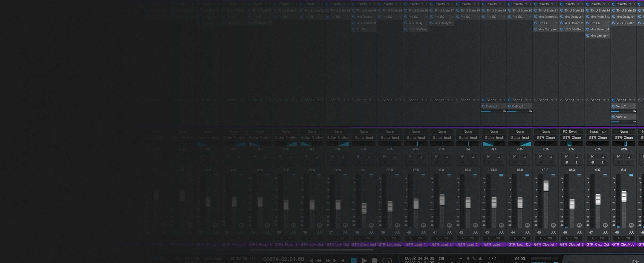Add an insert on the GTR_Lead_4 channel
Screen dimensions: 644x263
pyautogui.click(x=504, y=4)
